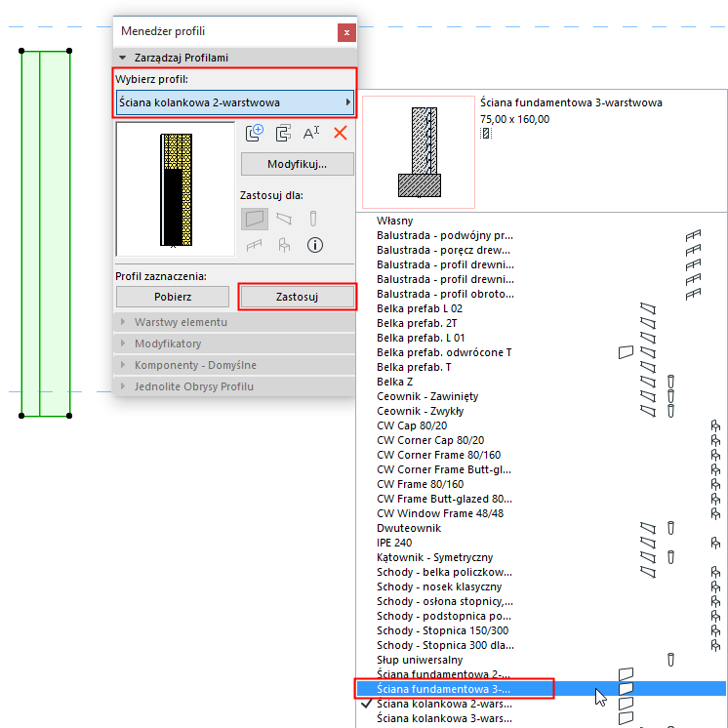Select CW Corner Frame Butt-gl... entry
Image resolution: width=728 pixels, height=728 pixels.
click(x=541, y=469)
